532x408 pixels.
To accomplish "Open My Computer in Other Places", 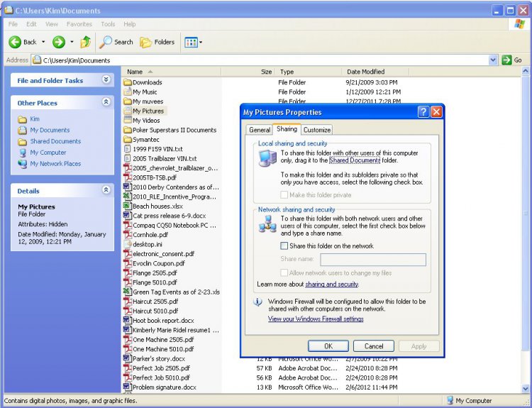I will (48, 153).
